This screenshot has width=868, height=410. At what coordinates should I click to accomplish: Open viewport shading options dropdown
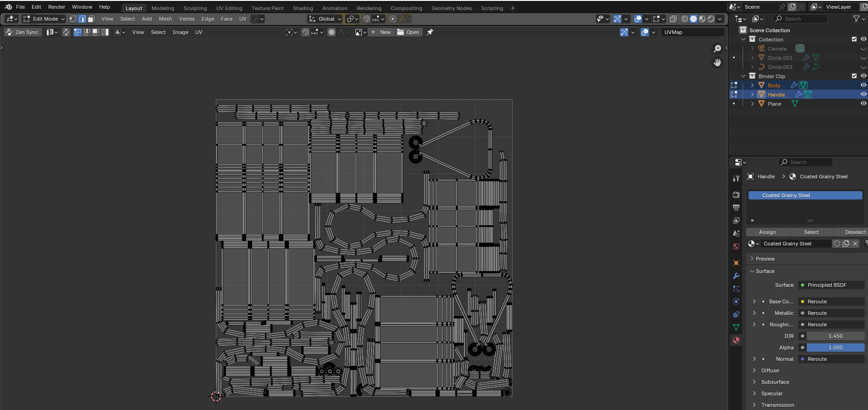[720, 19]
